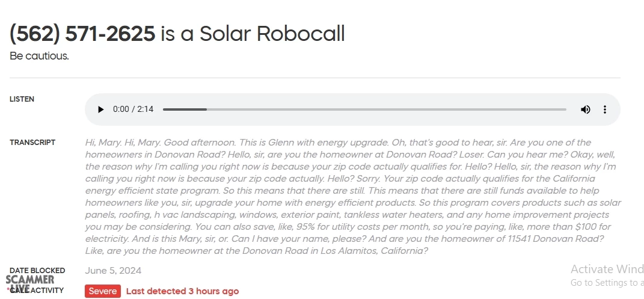The height and width of the screenshot is (299, 644).
Task: Click the transcript's opening line Hi, Mary
Action: point(102,143)
